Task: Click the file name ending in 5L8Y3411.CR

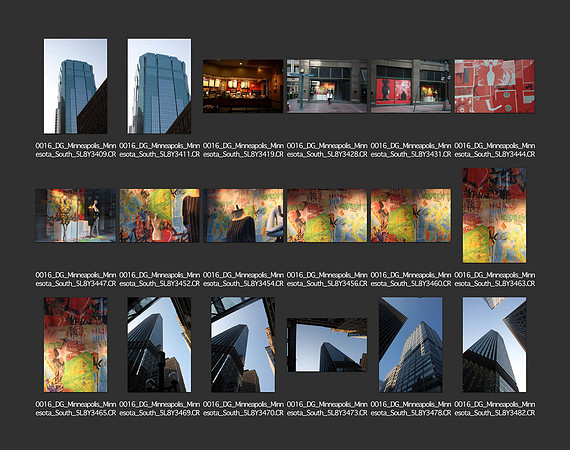Action: [x=159, y=150]
